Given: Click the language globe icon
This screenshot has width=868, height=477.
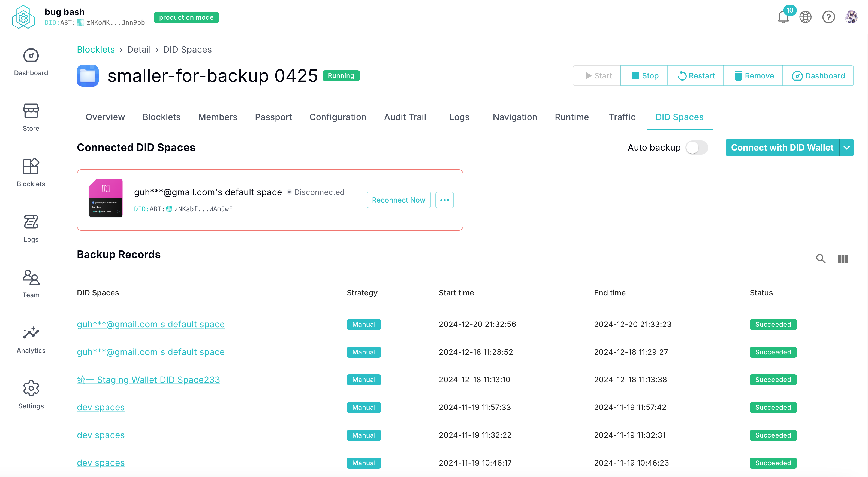Looking at the screenshot, I should 805,17.
